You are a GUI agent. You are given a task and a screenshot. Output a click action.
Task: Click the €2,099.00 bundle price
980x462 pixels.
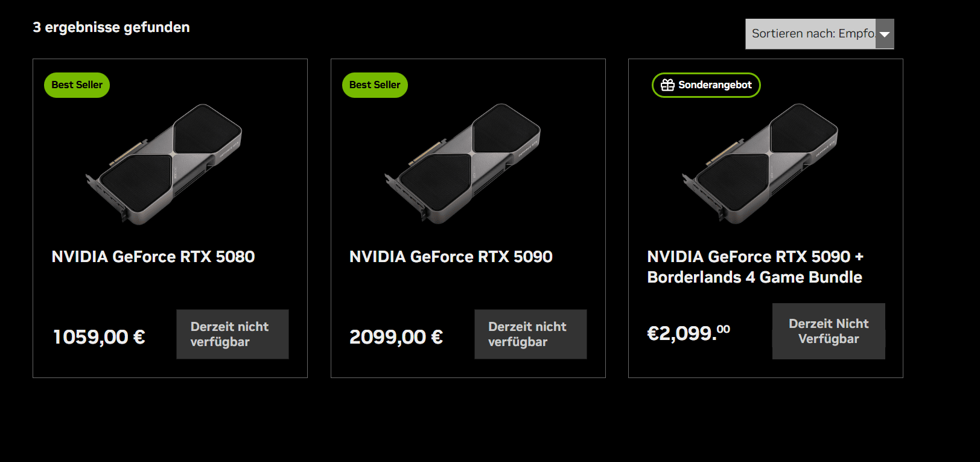tap(689, 333)
